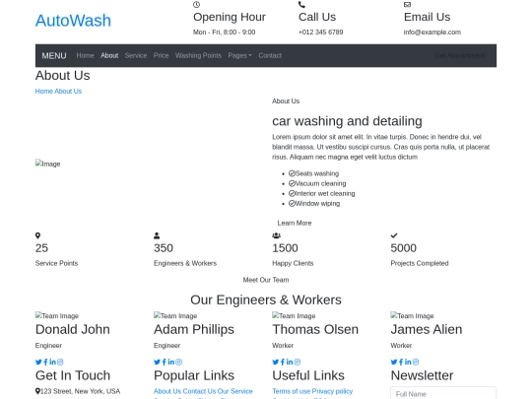532x399 pixels.
Task: Click the 'Meet Our Team' subtitle
Action: coord(266,280)
